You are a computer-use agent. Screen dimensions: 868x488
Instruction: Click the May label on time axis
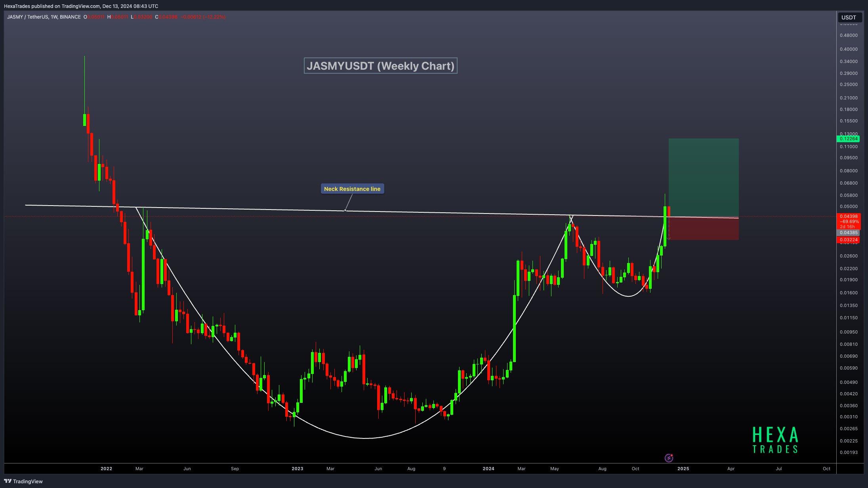(555, 469)
